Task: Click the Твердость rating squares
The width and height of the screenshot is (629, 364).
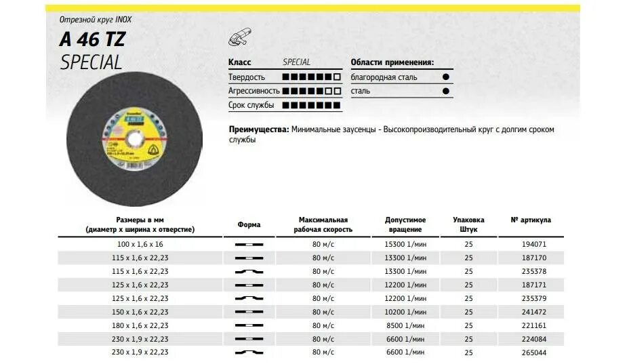Action: [x=311, y=77]
